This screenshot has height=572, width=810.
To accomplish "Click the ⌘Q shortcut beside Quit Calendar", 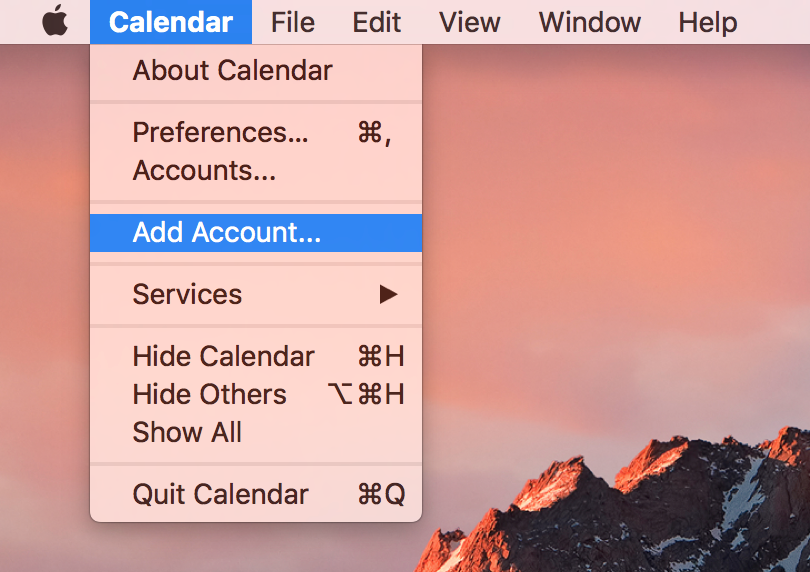I will click(x=381, y=494).
